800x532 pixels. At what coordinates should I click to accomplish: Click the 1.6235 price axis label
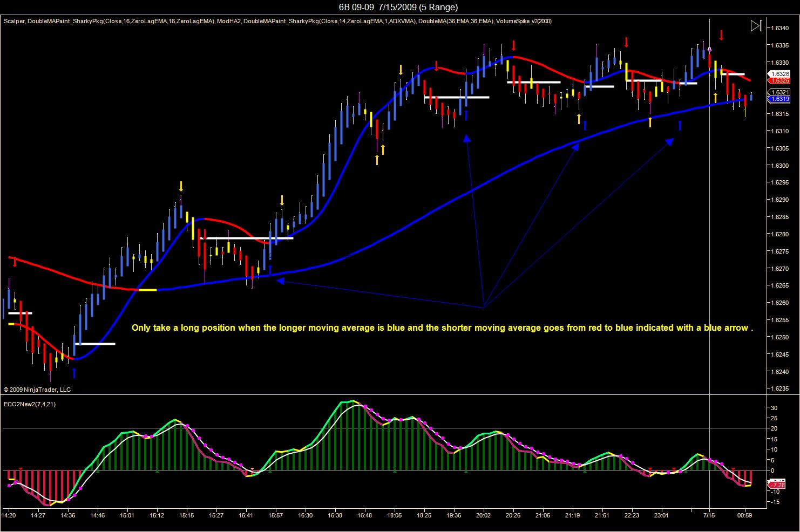(780, 389)
